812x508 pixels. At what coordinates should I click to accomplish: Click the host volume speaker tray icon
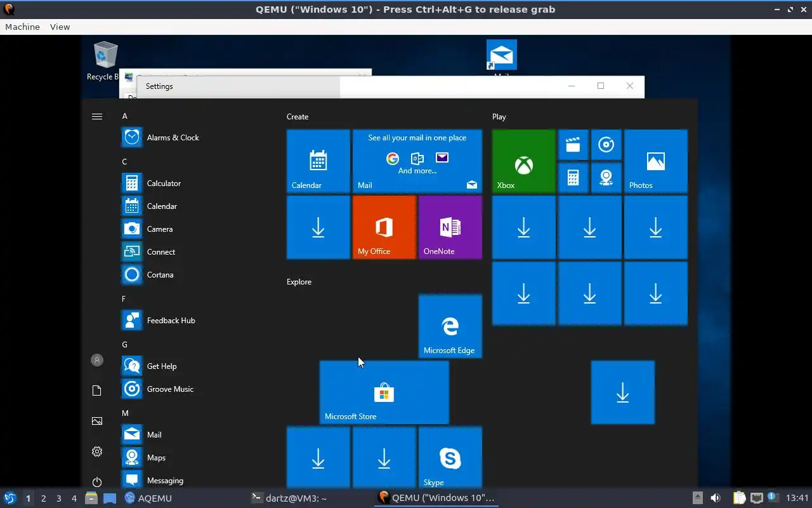click(716, 498)
